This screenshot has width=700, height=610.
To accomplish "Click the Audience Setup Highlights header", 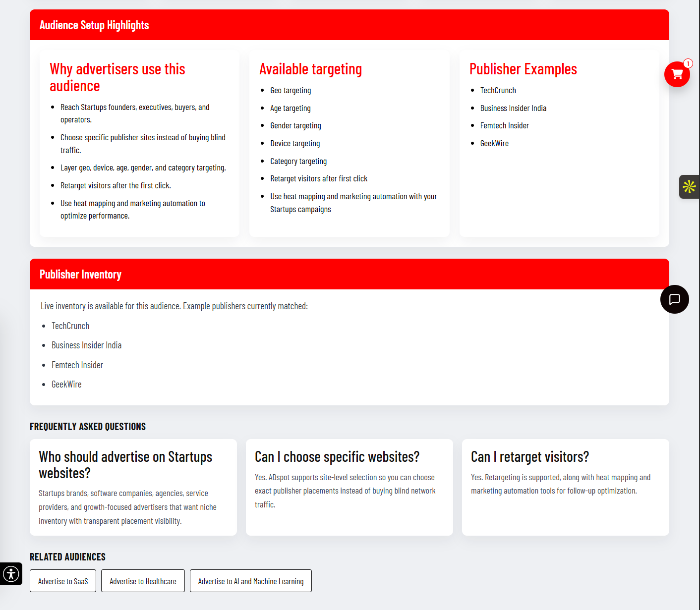I will click(350, 25).
